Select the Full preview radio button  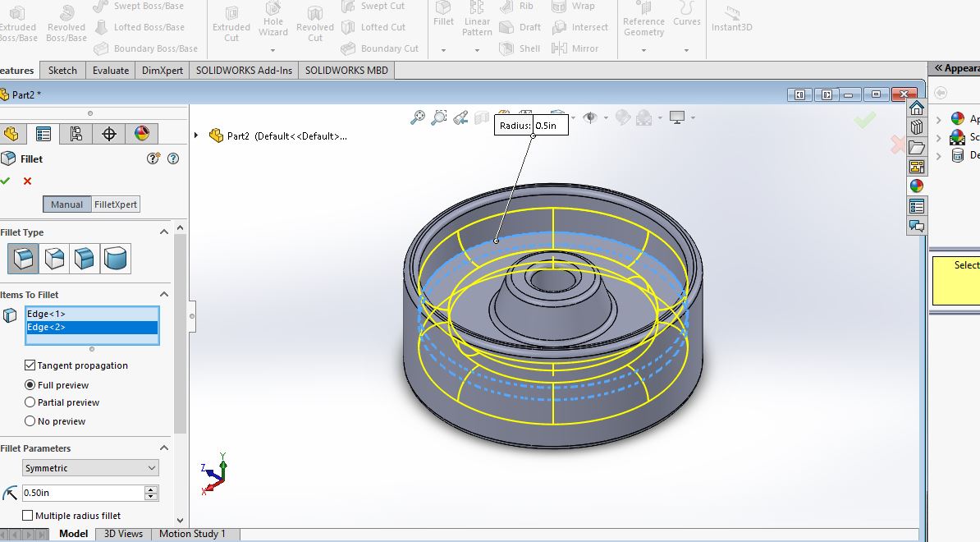tap(30, 384)
